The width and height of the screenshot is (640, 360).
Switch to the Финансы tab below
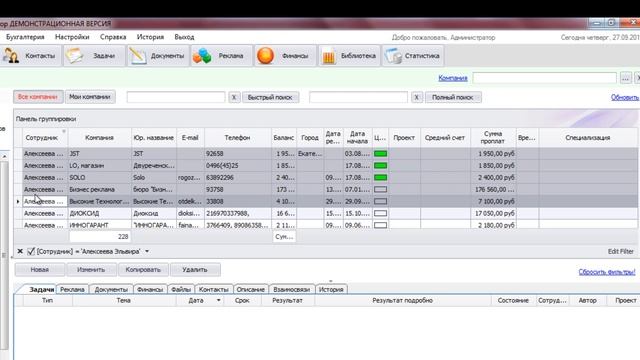coord(150,289)
